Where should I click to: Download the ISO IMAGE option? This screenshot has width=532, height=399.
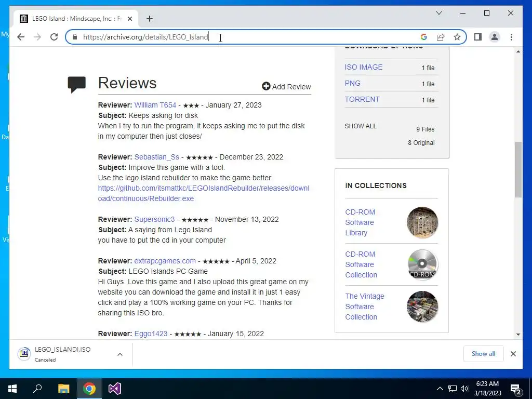(363, 67)
